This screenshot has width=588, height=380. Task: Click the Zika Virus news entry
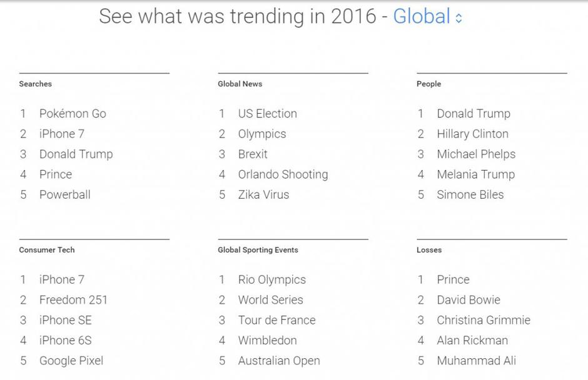coord(263,194)
